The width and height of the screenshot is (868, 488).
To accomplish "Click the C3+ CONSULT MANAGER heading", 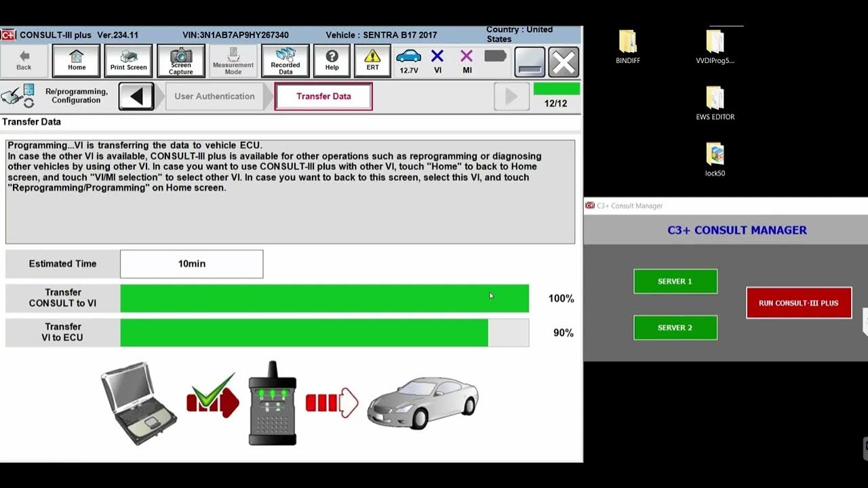I will coord(737,230).
